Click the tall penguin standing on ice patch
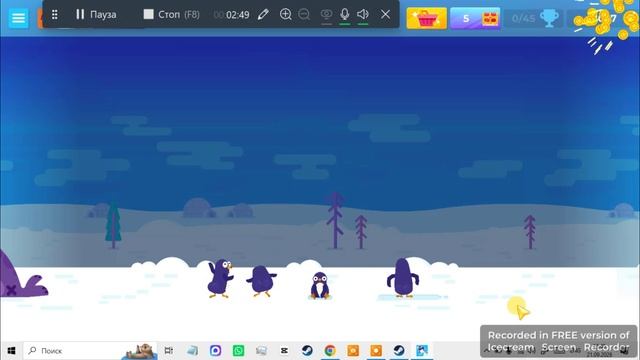 pos(403,278)
